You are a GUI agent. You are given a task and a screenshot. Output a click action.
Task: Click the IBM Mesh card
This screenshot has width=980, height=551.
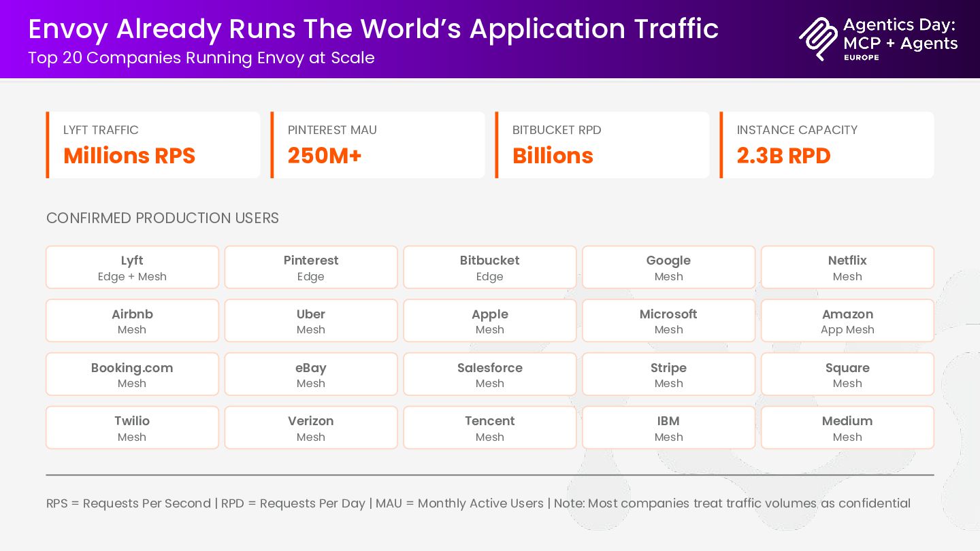669,428
